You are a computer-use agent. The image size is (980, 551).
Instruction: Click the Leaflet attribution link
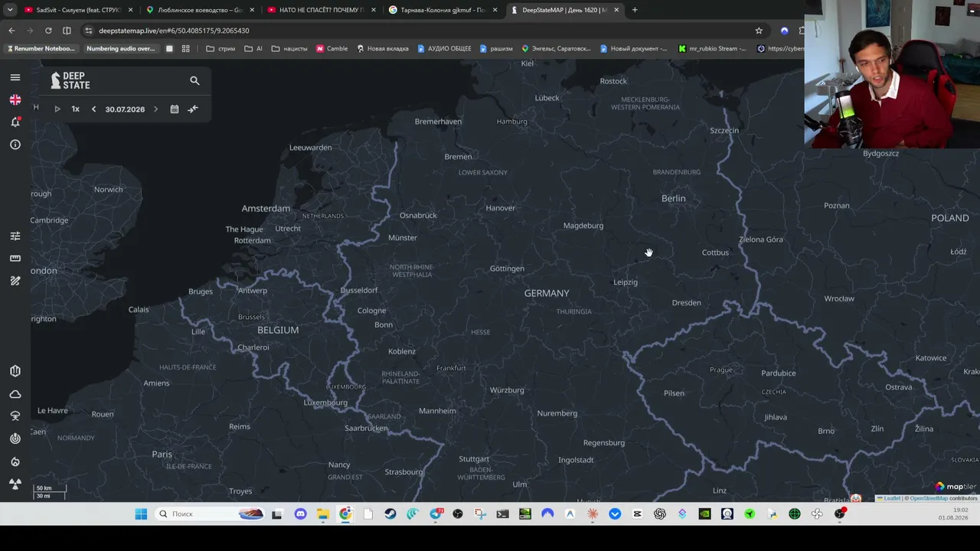coord(892,498)
